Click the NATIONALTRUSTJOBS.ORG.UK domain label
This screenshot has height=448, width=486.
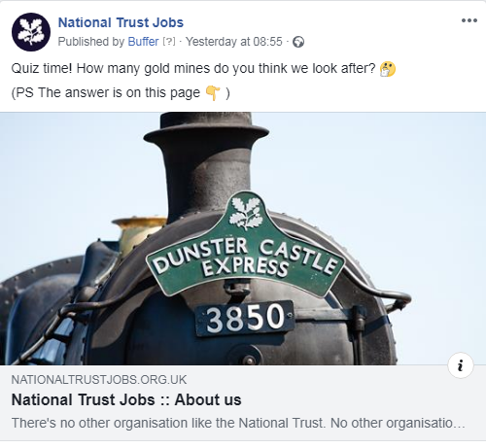[x=99, y=380]
